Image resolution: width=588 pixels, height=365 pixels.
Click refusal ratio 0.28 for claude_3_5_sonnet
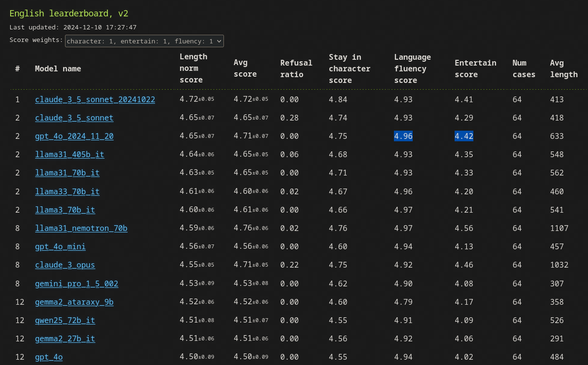point(289,118)
